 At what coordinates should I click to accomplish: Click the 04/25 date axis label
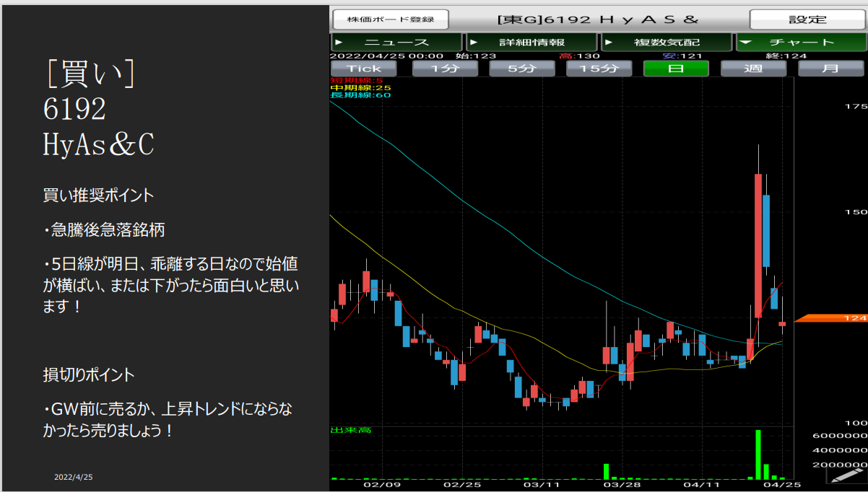click(783, 486)
